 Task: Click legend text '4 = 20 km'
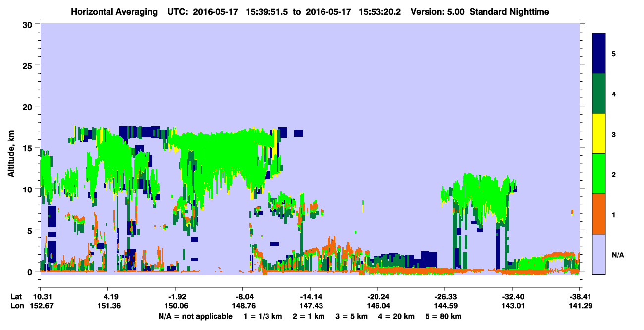click(x=398, y=316)
